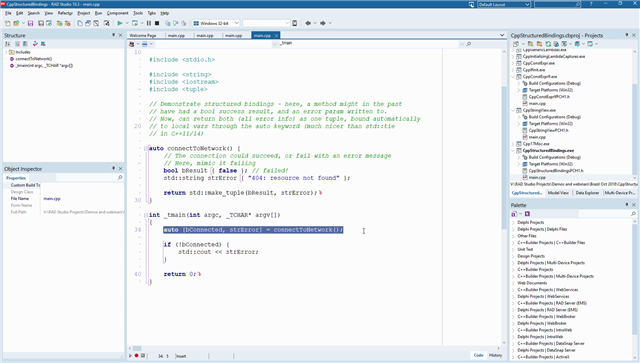Click Remove from project icon in Projects panel
This screenshot has height=363, width=640.
pos(539,44)
